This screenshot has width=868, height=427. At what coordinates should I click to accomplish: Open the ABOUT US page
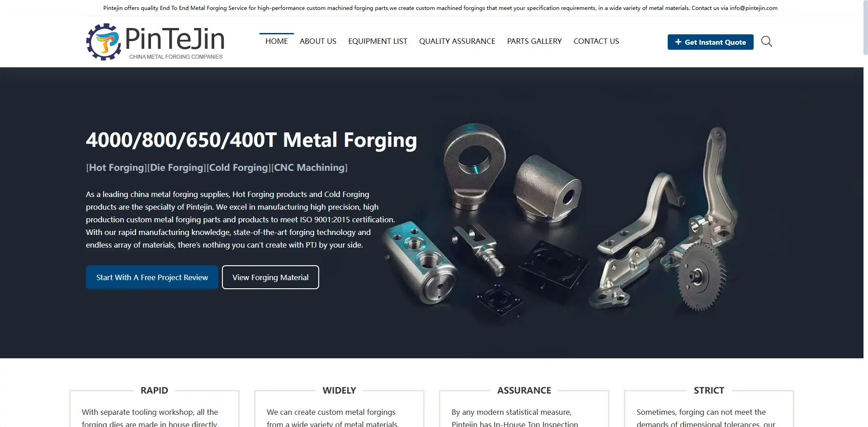pyautogui.click(x=318, y=41)
